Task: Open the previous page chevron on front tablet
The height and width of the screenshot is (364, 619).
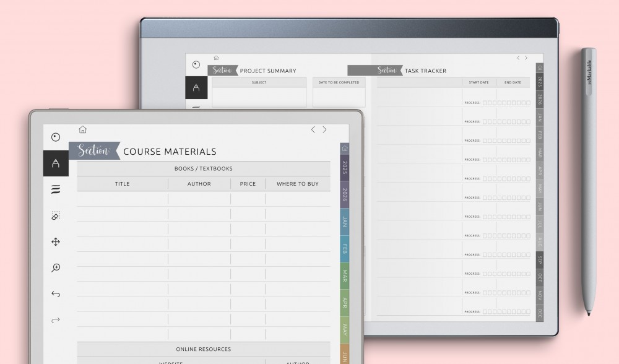Action: pyautogui.click(x=313, y=130)
